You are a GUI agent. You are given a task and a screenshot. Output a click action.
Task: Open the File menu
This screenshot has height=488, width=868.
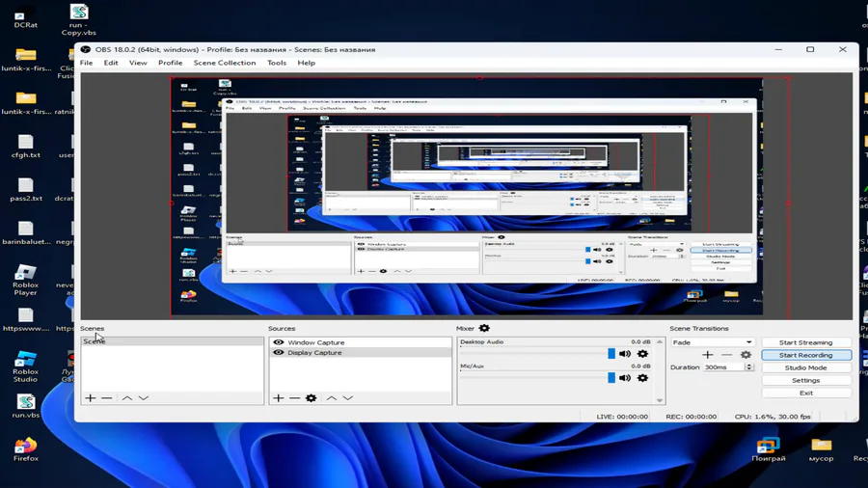coord(87,63)
